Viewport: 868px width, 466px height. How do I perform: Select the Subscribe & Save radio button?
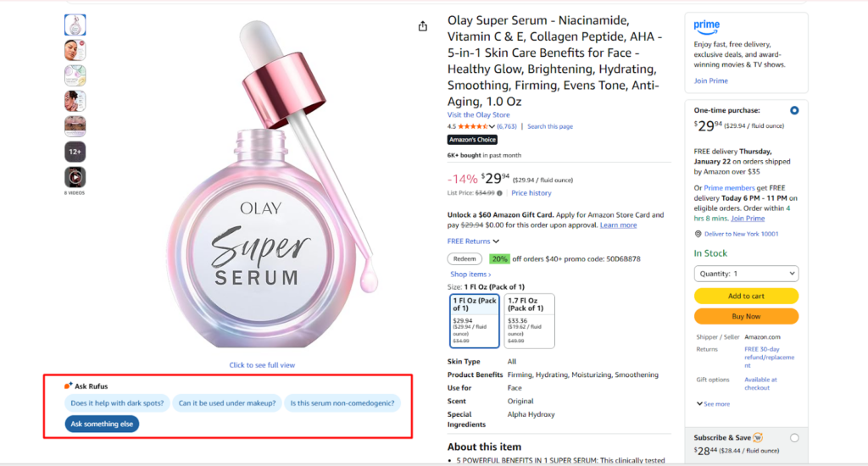(794, 438)
